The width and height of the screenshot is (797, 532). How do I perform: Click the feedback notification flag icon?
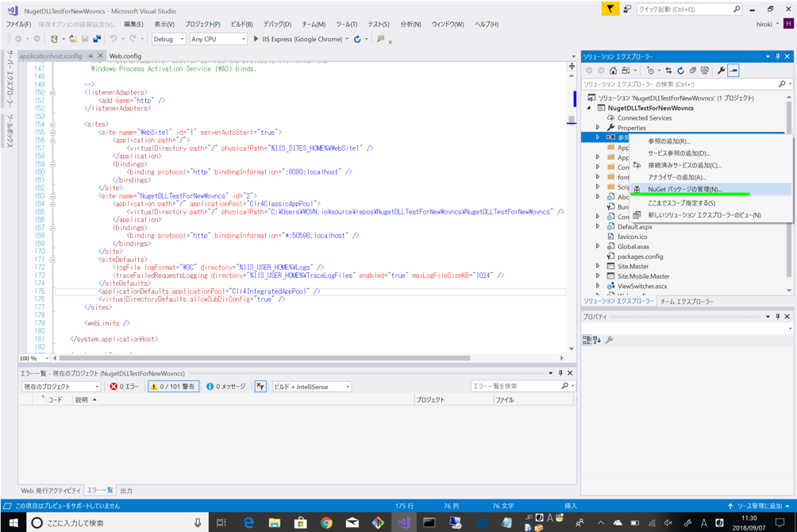[610, 10]
